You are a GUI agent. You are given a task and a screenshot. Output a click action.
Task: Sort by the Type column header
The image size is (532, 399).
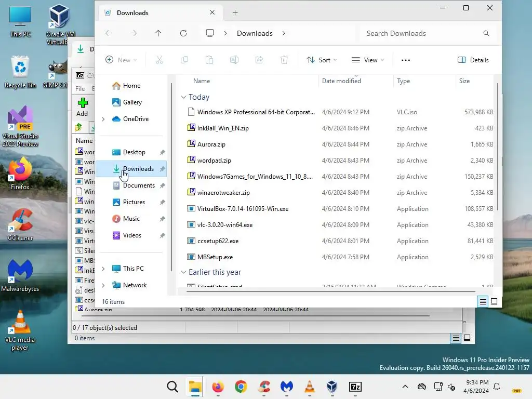pos(403,81)
